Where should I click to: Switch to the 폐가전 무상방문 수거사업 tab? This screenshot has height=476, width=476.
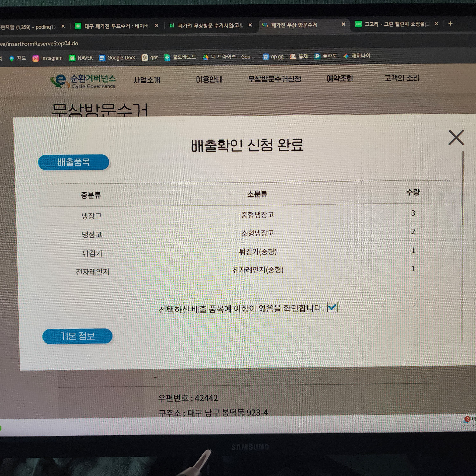click(210, 25)
